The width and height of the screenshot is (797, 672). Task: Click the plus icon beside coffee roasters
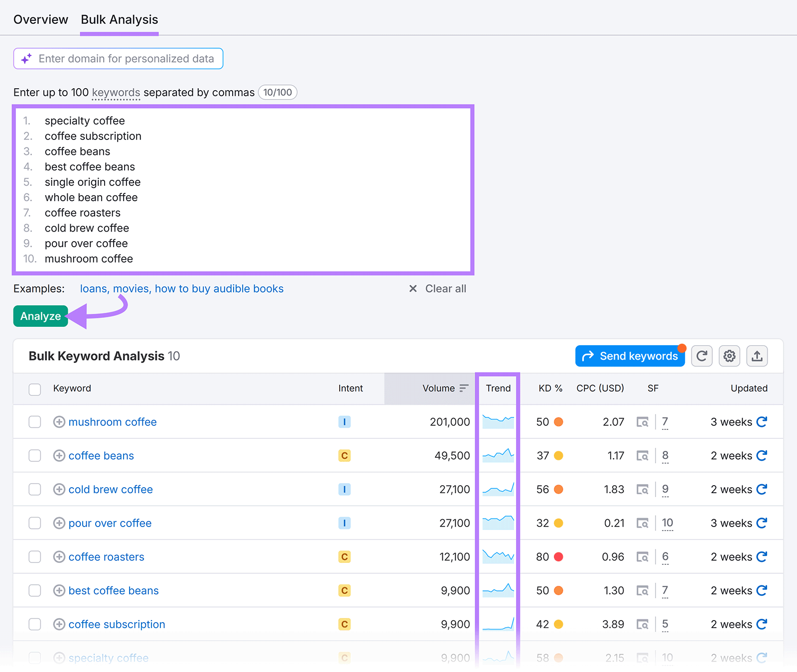click(59, 557)
